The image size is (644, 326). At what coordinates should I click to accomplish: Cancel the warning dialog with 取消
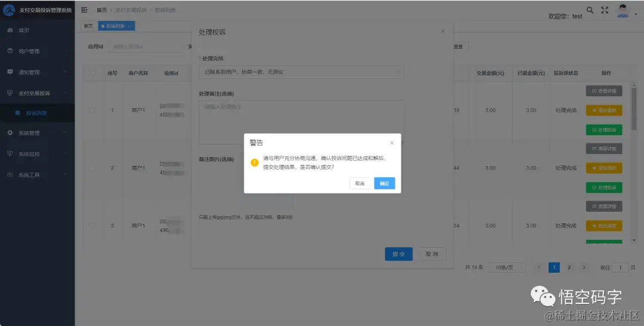pos(360,183)
